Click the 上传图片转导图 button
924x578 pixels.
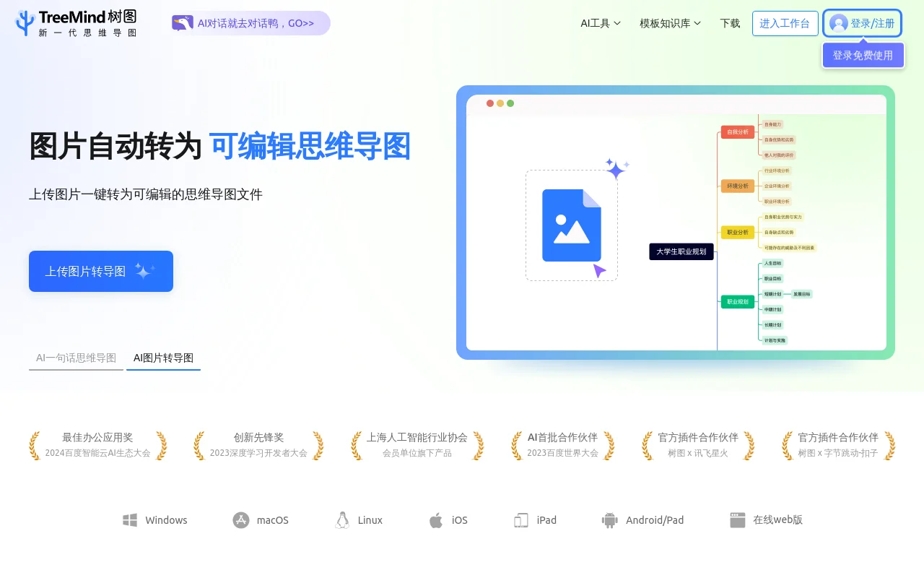click(100, 271)
